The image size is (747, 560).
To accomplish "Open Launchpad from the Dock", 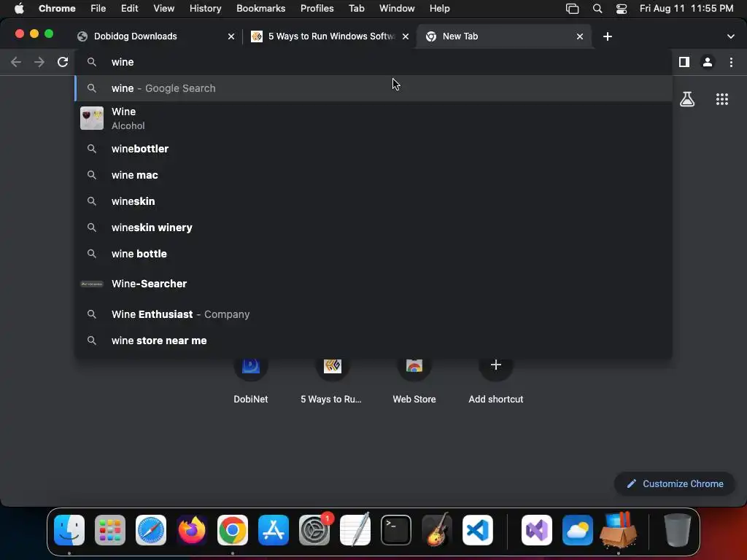I will tap(110, 530).
